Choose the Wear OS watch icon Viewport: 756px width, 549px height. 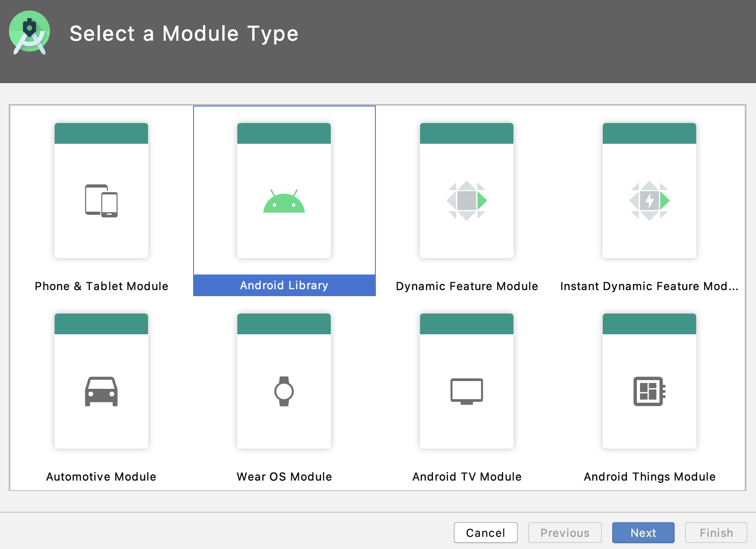(284, 391)
